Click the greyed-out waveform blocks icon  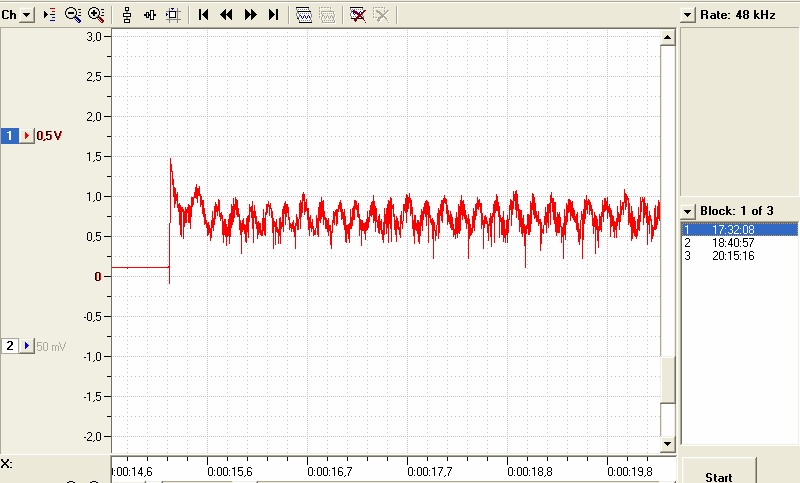[327, 15]
